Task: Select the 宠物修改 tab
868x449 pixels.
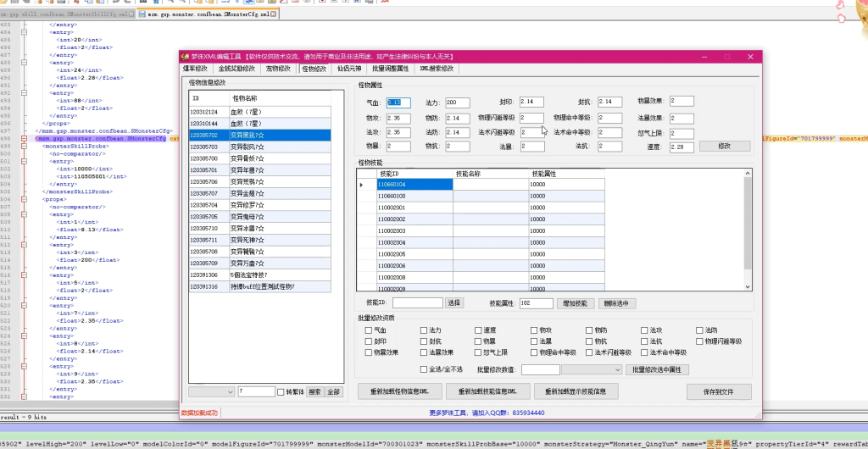Action: [278, 69]
